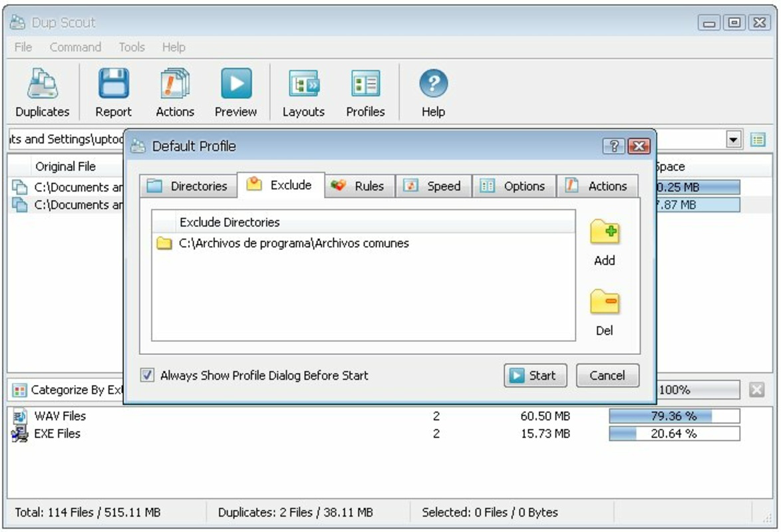Click the Duplicates toolbar icon
The width and height of the screenshot is (781, 532).
coord(43,83)
